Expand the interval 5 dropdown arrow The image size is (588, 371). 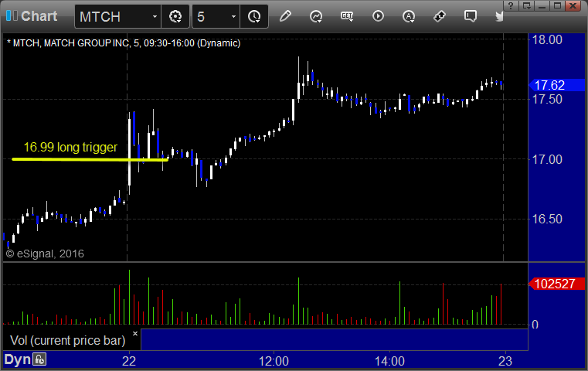pyautogui.click(x=233, y=16)
